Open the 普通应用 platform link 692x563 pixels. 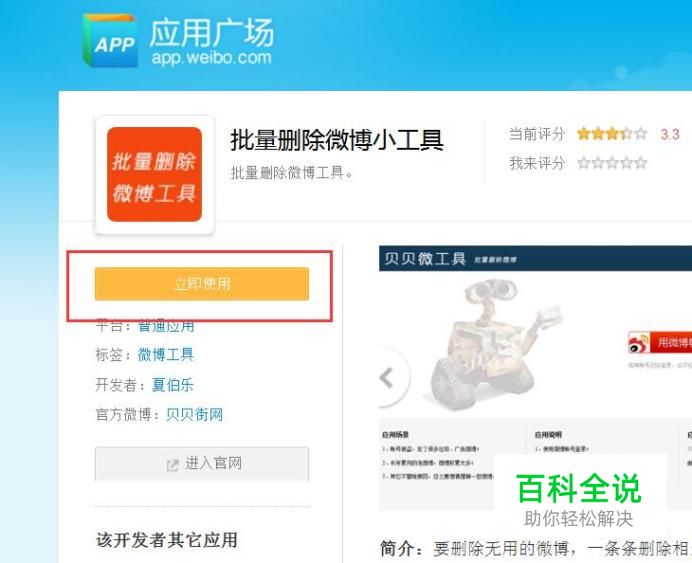click(166, 326)
